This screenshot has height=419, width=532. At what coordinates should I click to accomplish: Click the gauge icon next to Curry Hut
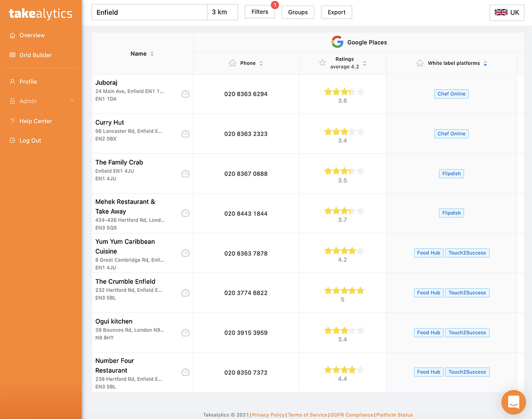185,134
